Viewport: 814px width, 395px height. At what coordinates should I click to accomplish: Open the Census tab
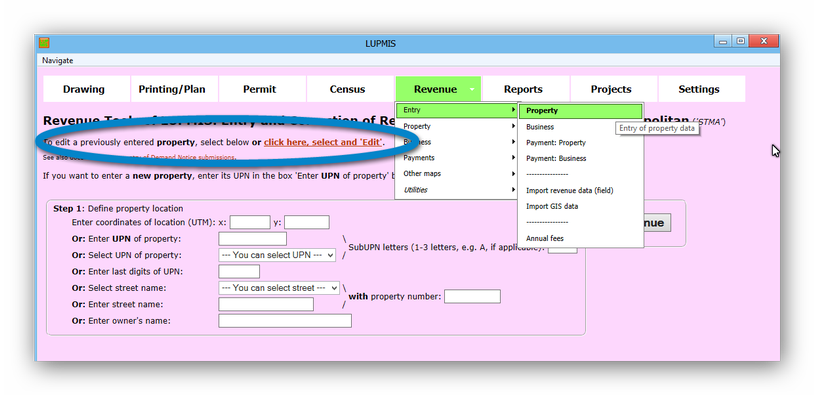click(x=350, y=89)
